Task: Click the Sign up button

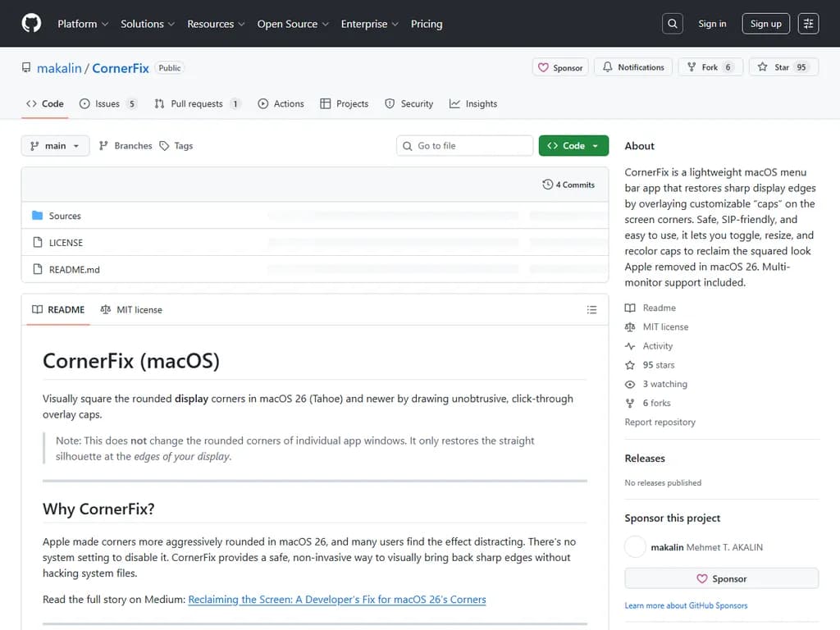Action: [765, 24]
